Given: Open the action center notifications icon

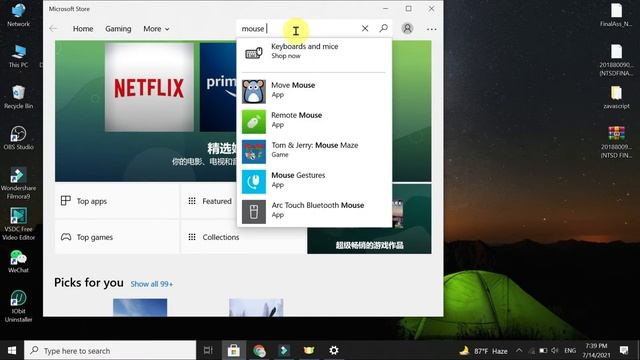Looking at the screenshot, I should pos(624,350).
